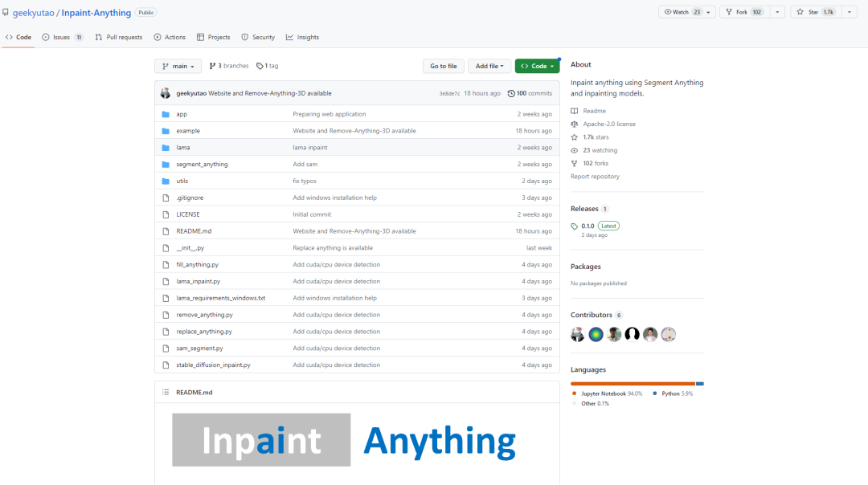Open the green Code dropdown button
Screen dimensions: 868x485
coord(537,66)
